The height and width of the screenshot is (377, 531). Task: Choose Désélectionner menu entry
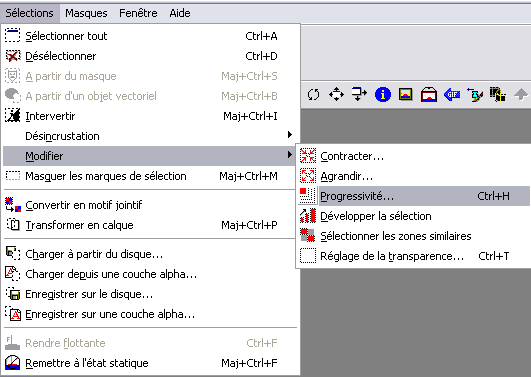point(150,56)
